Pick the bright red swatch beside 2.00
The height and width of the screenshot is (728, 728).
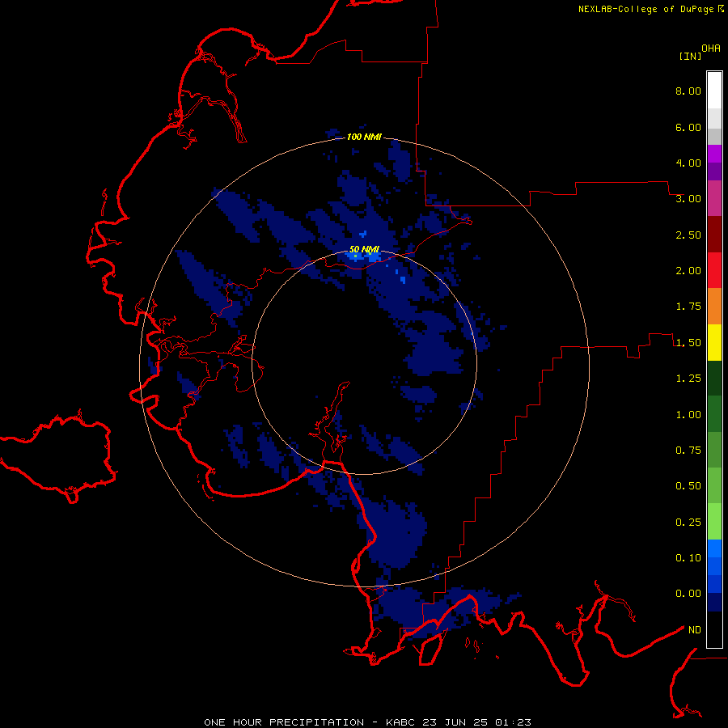click(714, 270)
